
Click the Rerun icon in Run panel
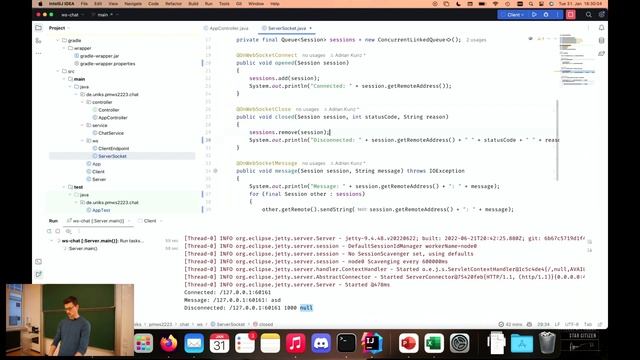49,231
